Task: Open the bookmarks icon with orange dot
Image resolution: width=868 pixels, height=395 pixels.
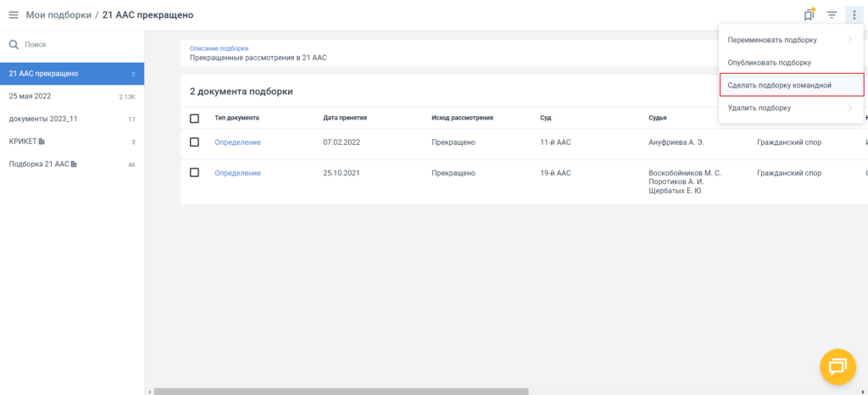Action: click(810, 15)
